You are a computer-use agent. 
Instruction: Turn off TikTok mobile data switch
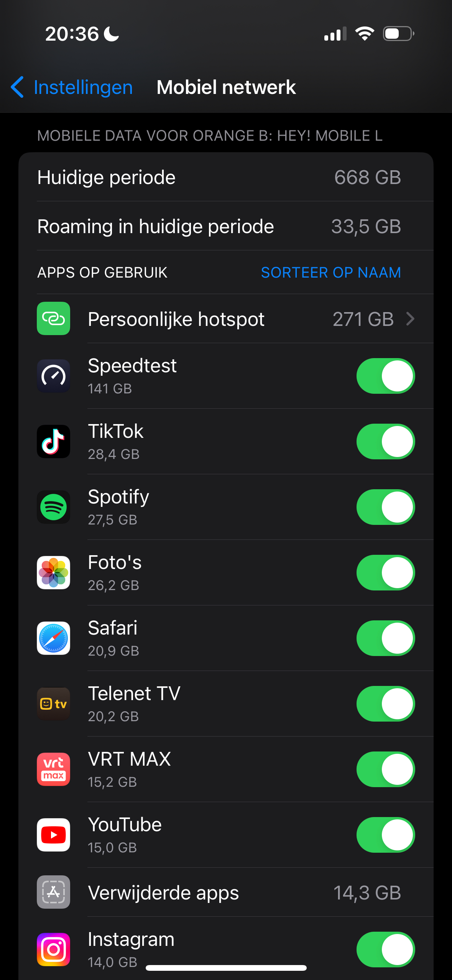click(385, 442)
